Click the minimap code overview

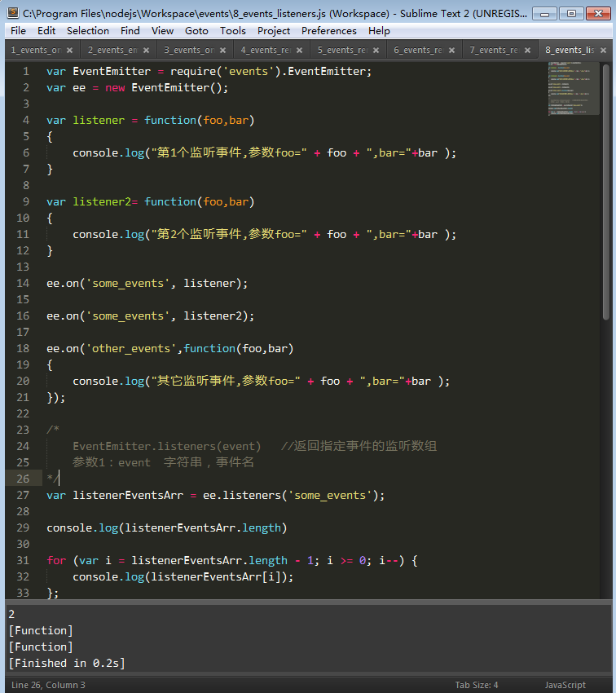coord(574,88)
